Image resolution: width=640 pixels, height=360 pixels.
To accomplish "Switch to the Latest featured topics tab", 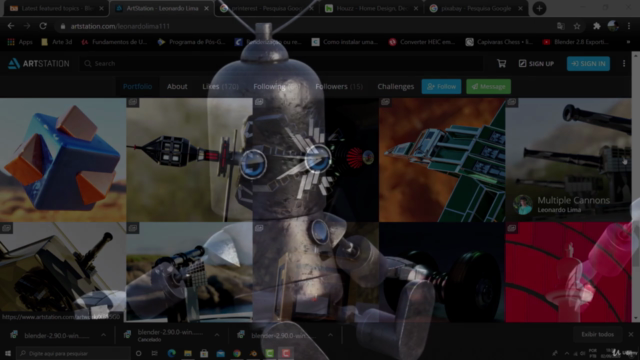I will 56,8.
